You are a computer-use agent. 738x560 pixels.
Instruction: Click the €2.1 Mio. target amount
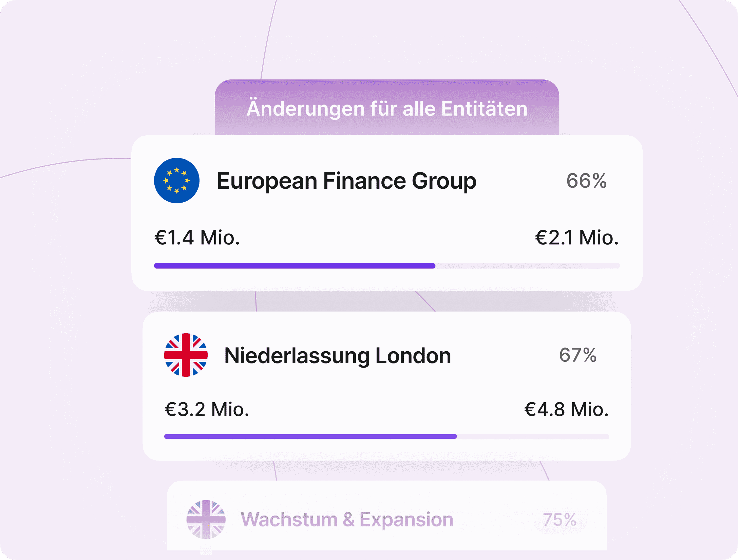point(577,238)
